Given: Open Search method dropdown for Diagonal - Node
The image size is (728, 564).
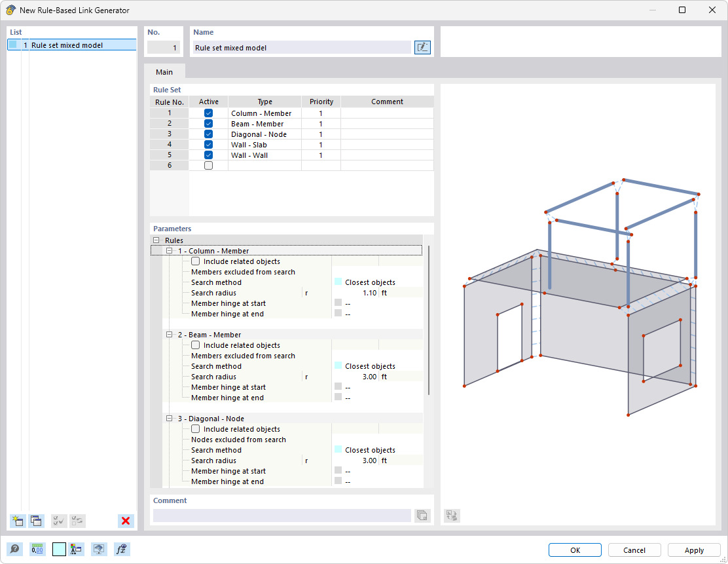Looking at the screenshot, I should 377,450.
